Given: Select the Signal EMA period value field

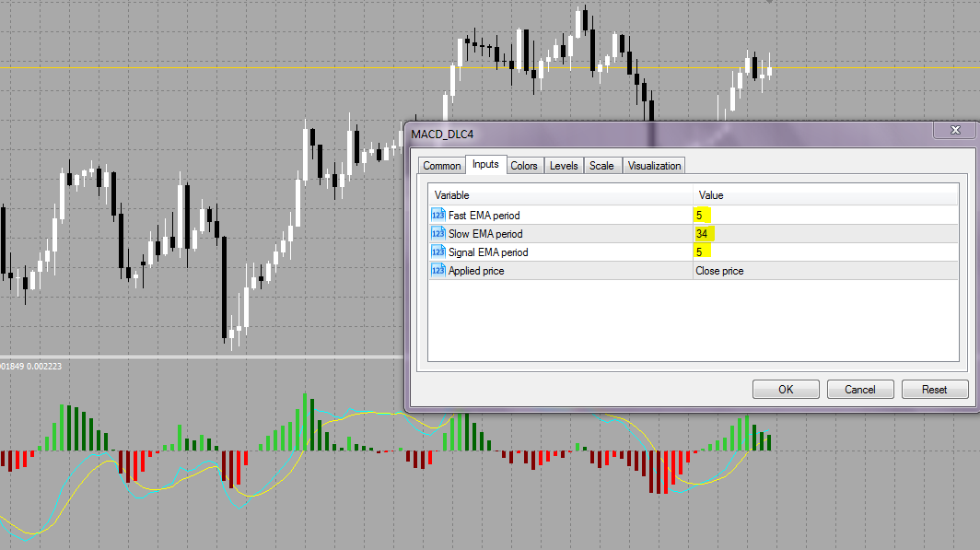Looking at the screenshot, I should 700,252.
